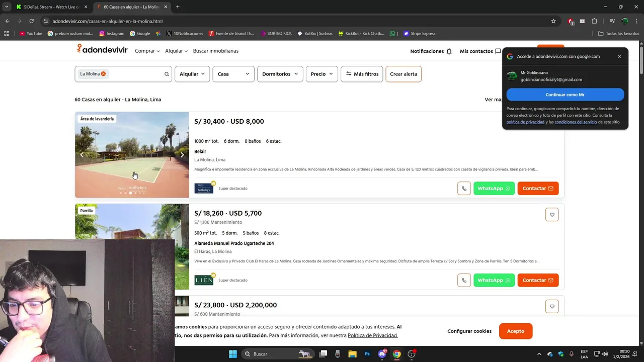The height and width of the screenshot is (362, 644).
Task: Open the Stripe Express bookmark
Action: pyautogui.click(x=419, y=34)
